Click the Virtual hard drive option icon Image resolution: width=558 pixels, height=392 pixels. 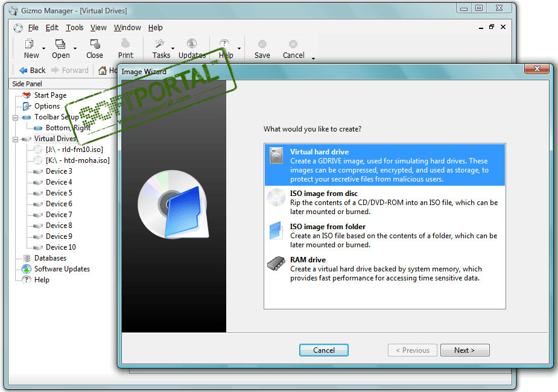tap(276, 156)
